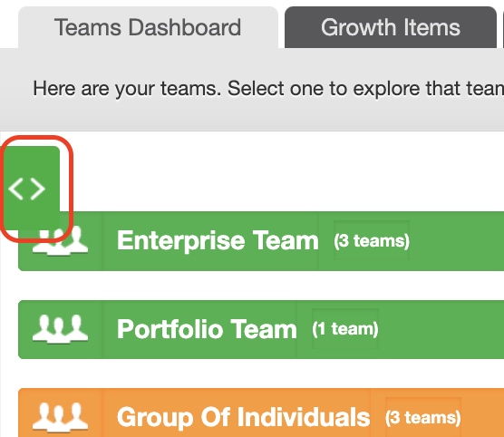Click the Group Of Individuals people icon
504x437 pixels.
[x=60, y=417]
